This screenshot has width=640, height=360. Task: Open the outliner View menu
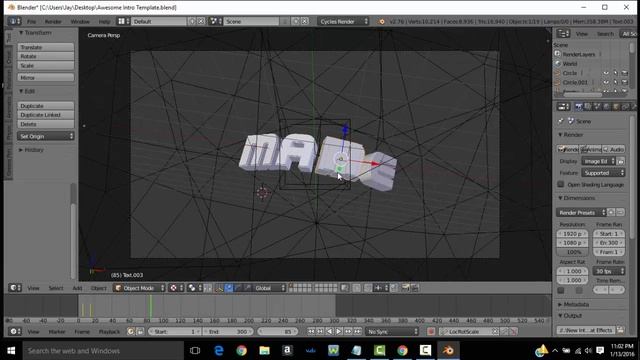582,34
